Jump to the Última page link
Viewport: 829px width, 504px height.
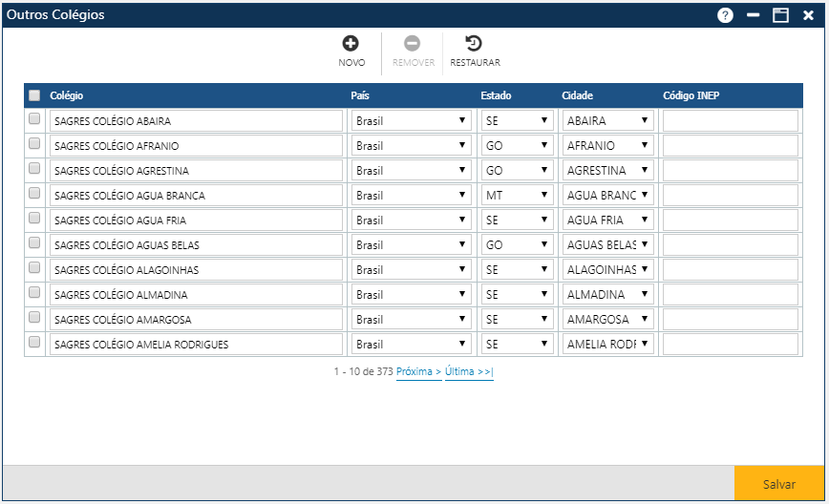(x=468, y=372)
